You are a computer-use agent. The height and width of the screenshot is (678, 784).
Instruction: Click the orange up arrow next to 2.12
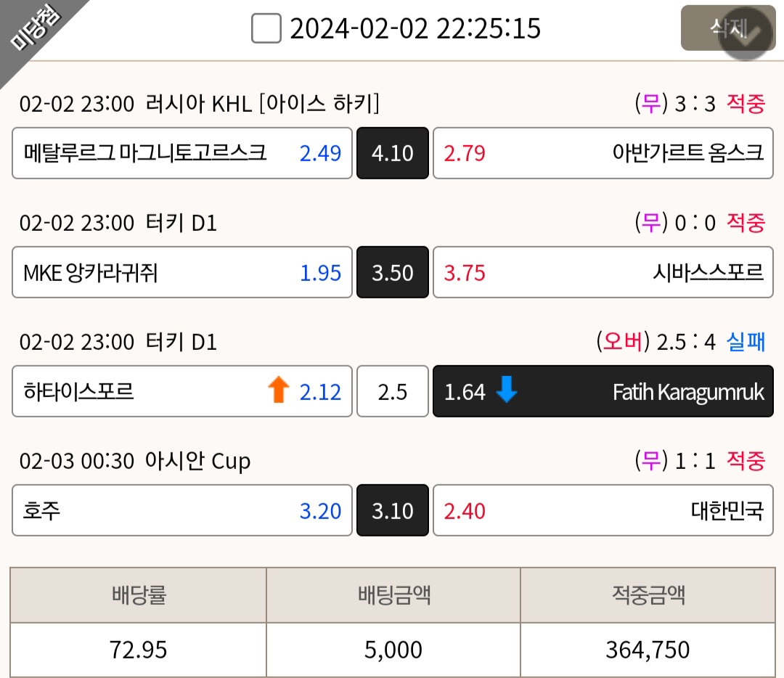pyautogui.click(x=279, y=390)
